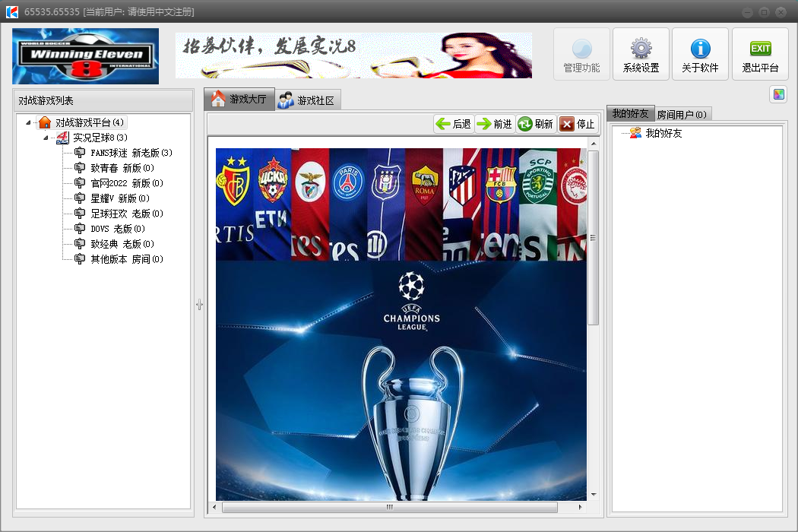
Task: Click the PES icon of 实况足球8
Action: click(x=62, y=138)
